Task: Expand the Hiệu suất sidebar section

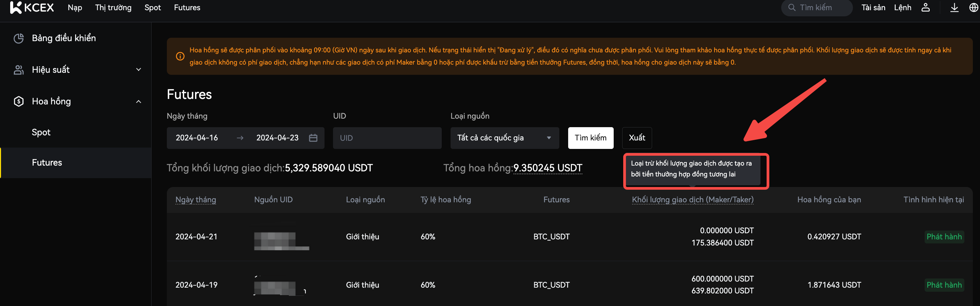Action: pyautogui.click(x=139, y=70)
